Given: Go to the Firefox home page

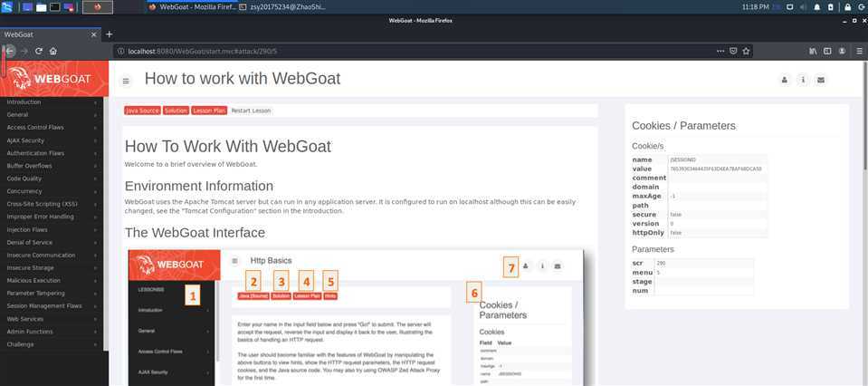Looking at the screenshot, I should pos(53,51).
